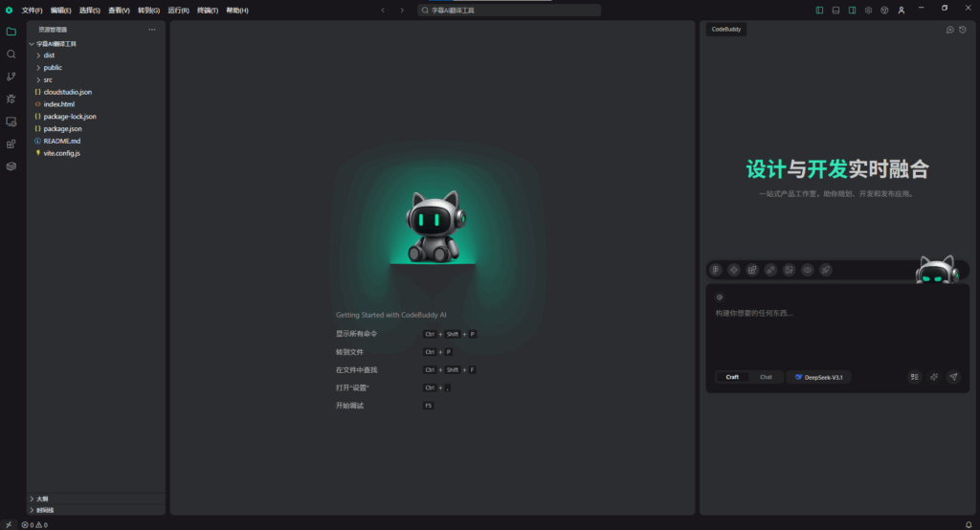This screenshot has width=980, height=530.
Task: Click the account profile icon in title bar
Action: pyautogui.click(x=901, y=10)
